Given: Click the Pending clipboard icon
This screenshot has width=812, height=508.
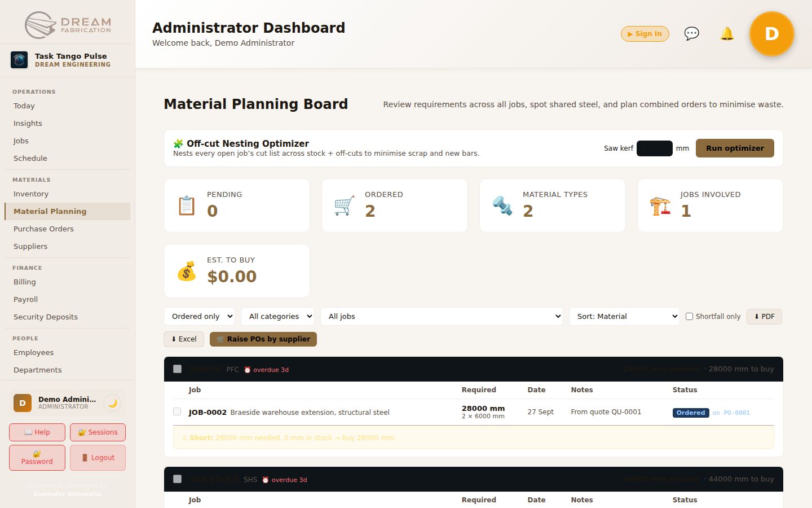Looking at the screenshot, I should (187, 206).
